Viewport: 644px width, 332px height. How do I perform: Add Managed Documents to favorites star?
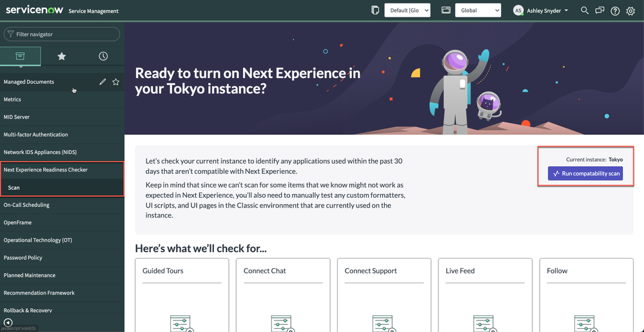pyautogui.click(x=116, y=82)
